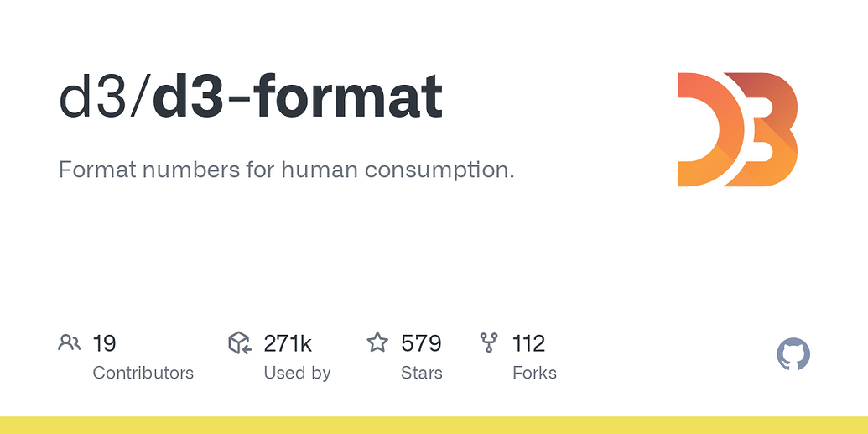Select the Stars label
The width and height of the screenshot is (868, 434).
tap(422, 373)
